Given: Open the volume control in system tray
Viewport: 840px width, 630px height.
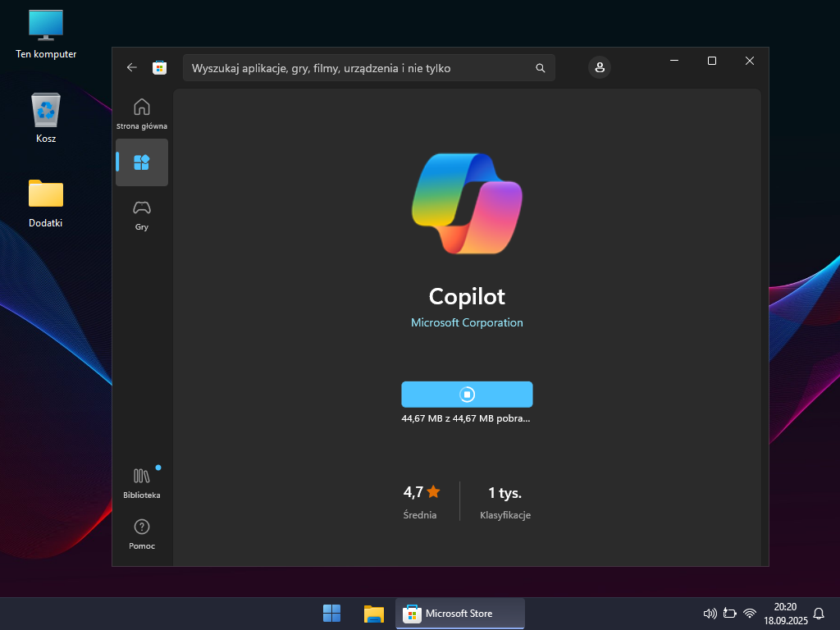Looking at the screenshot, I should point(710,614).
